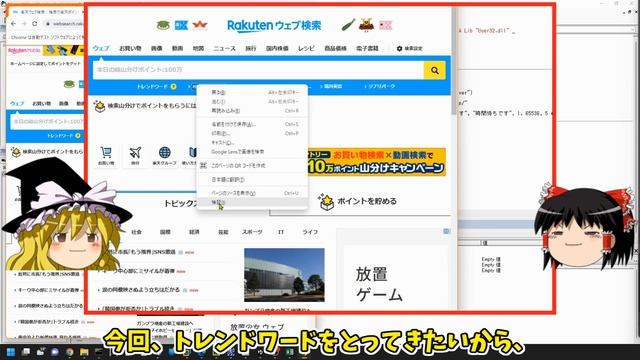The image size is (640, 360).
Task: Select the 地図 search tab
Action: coord(198,48)
